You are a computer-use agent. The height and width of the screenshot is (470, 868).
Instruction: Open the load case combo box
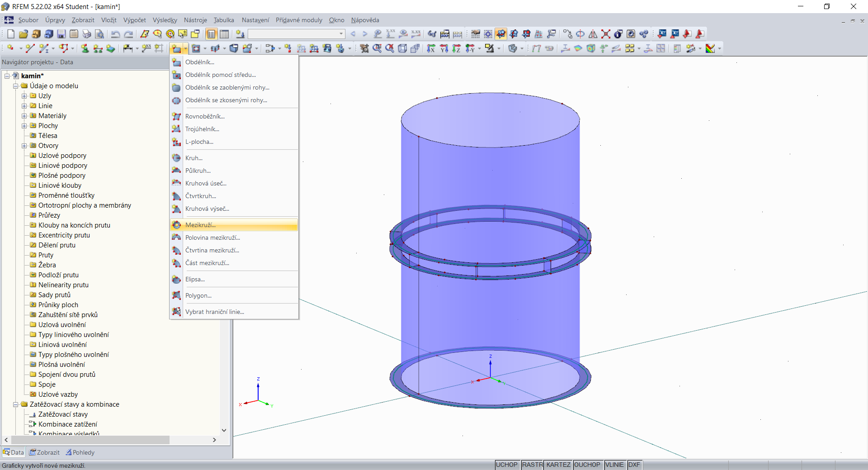pos(297,34)
